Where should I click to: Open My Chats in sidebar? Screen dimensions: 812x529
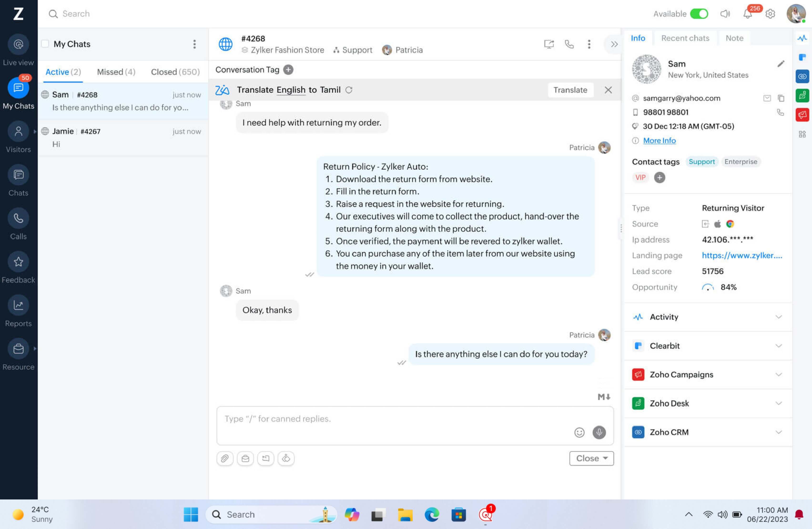(x=18, y=93)
